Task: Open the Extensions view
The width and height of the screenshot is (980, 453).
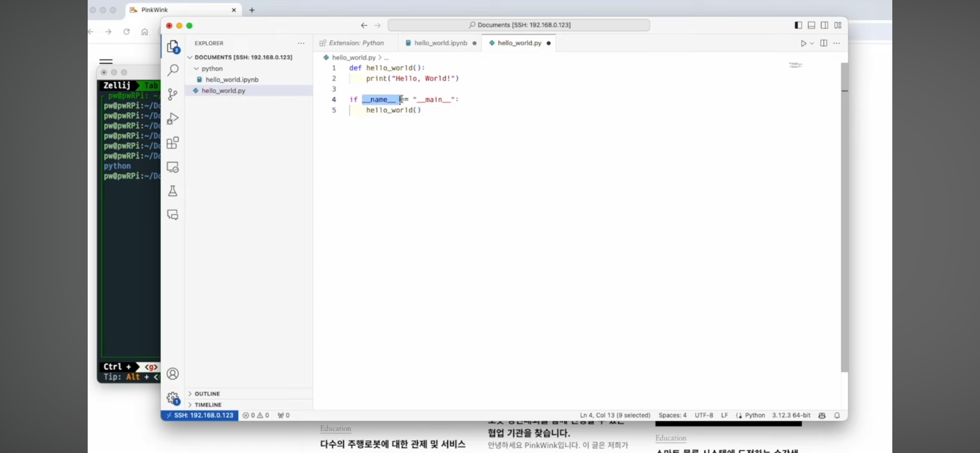Action: (x=173, y=143)
